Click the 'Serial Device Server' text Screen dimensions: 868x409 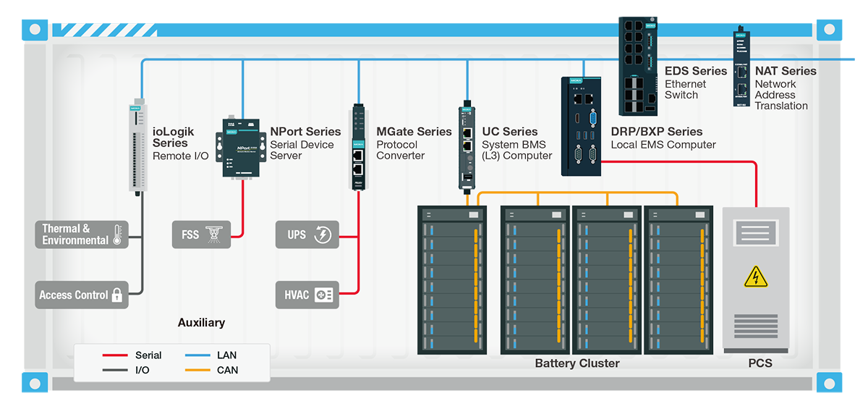pos(302,150)
